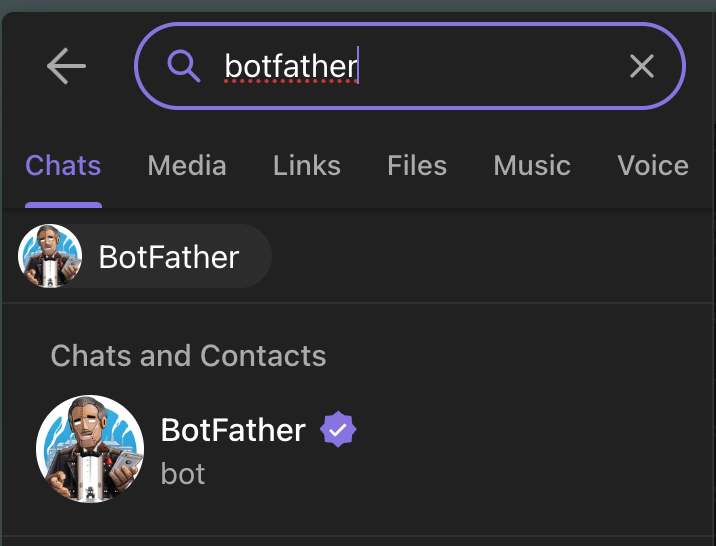Click the magnifying glass search icon

coord(183,66)
